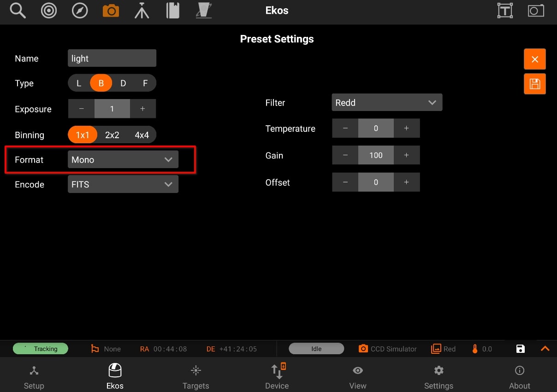Set binning to 2x2
This screenshot has width=557, height=392.
(112, 135)
